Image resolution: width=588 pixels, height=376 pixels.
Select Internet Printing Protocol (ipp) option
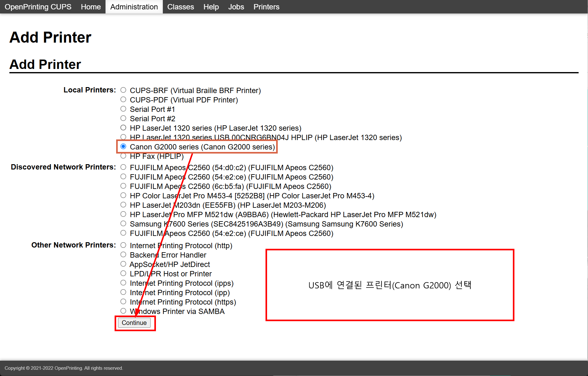pyautogui.click(x=123, y=292)
